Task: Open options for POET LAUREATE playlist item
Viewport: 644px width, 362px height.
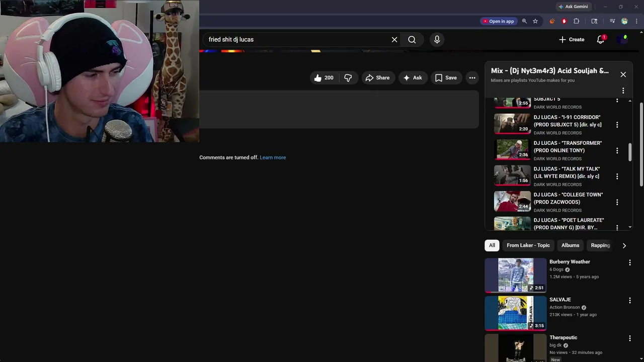Action: coord(617,227)
